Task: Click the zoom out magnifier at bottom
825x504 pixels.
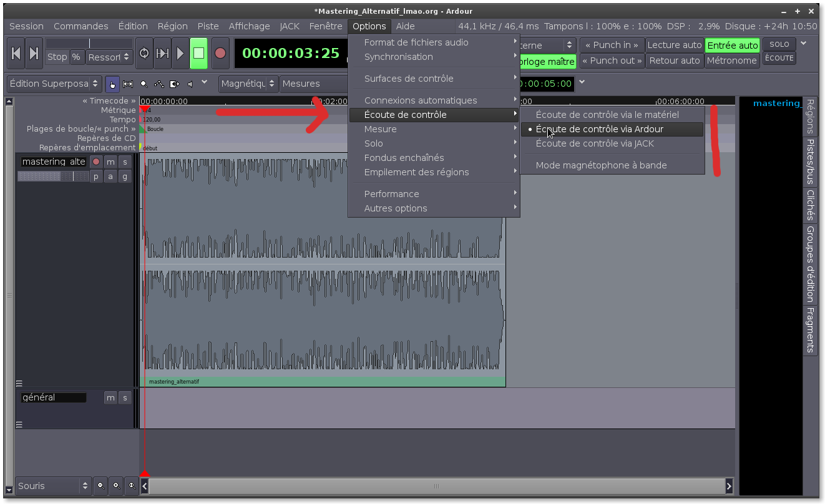Action: click(100, 486)
